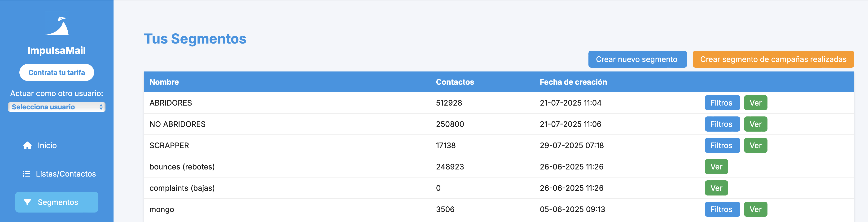The height and width of the screenshot is (222, 868).
Task: Open Filtros for NO ABRIDORES segment
Action: click(x=722, y=124)
